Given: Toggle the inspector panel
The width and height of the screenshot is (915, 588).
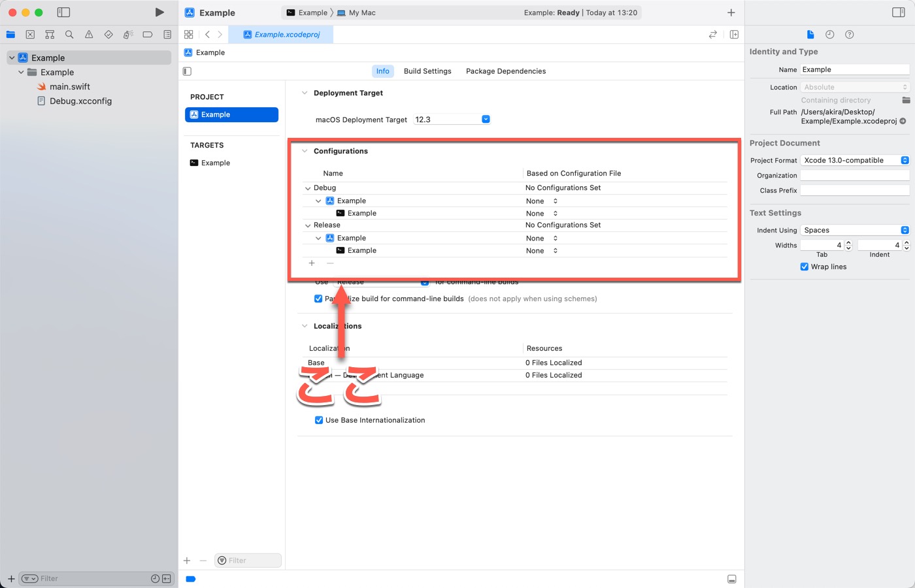Looking at the screenshot, I should (x=899, y=12).
